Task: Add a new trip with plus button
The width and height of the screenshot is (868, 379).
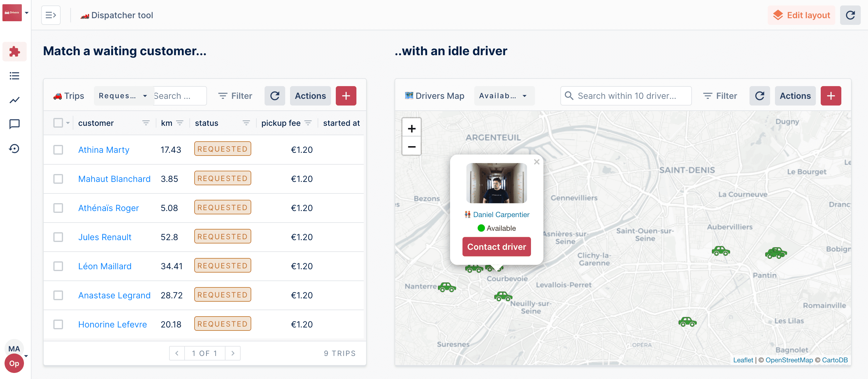Action: 346,96
